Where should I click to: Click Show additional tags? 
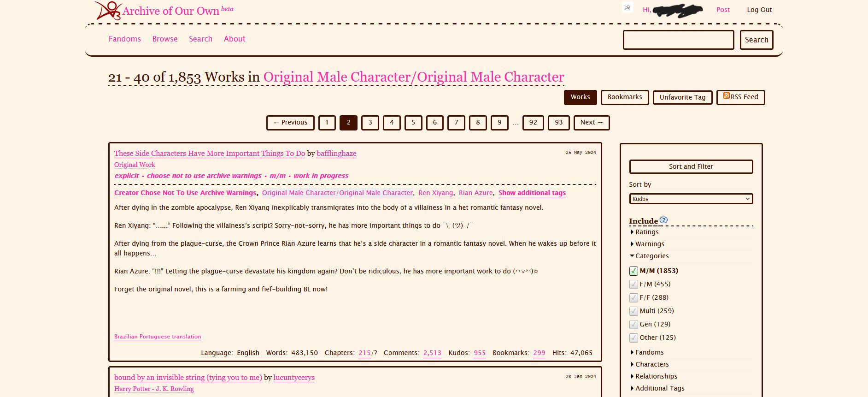(x=532, y=193)
